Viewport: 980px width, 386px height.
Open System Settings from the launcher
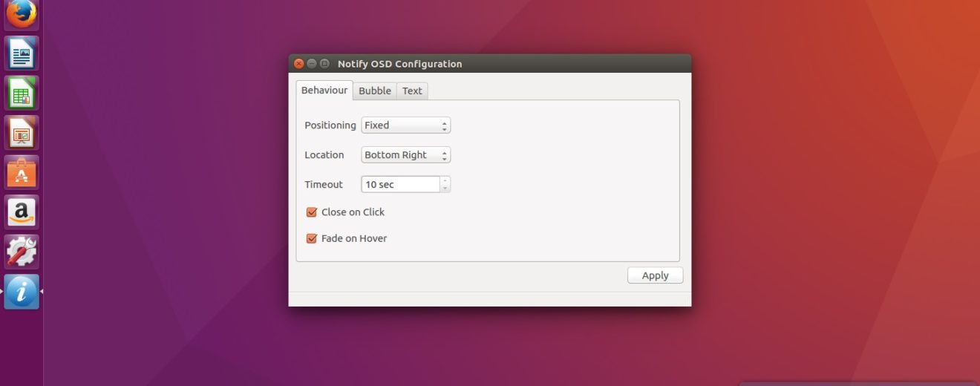coord(22,252)
